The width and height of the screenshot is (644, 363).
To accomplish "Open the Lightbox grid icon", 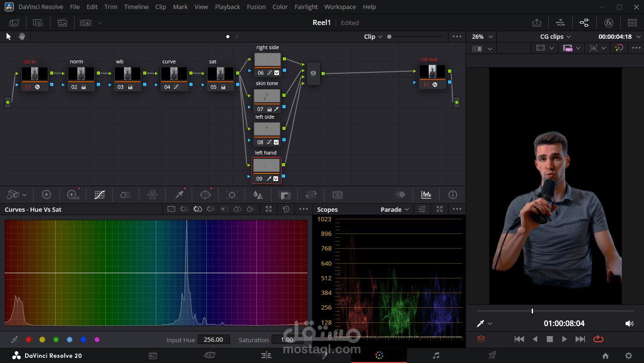I will [x=632, y=23].
